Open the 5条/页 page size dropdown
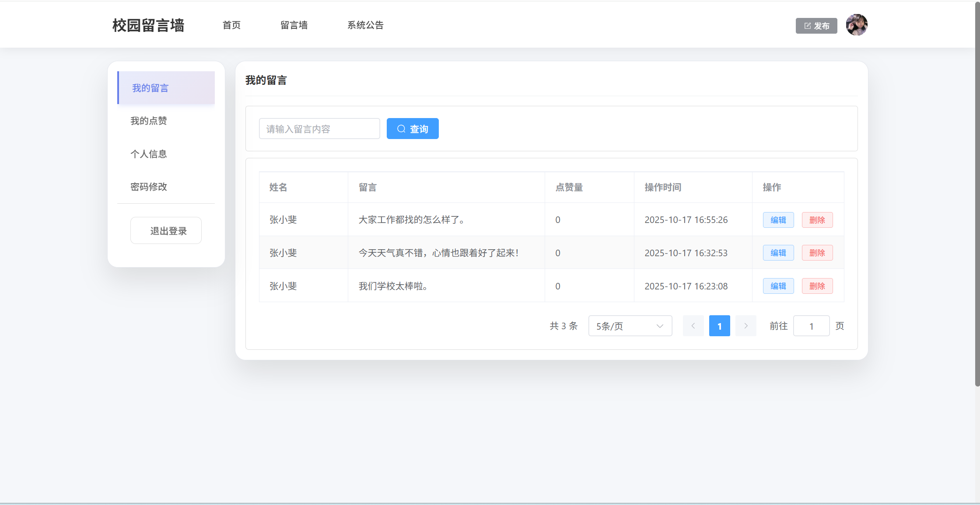 (x=630, y=326)
